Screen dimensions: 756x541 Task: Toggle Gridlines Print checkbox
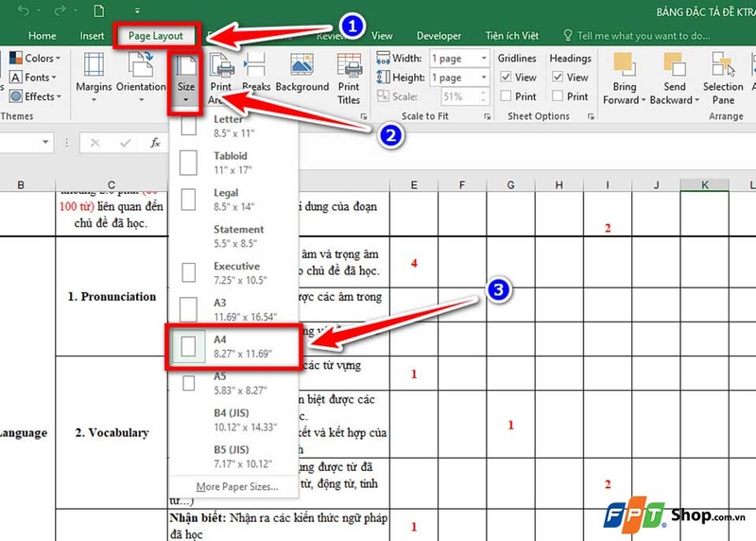(x=506, y=96)
